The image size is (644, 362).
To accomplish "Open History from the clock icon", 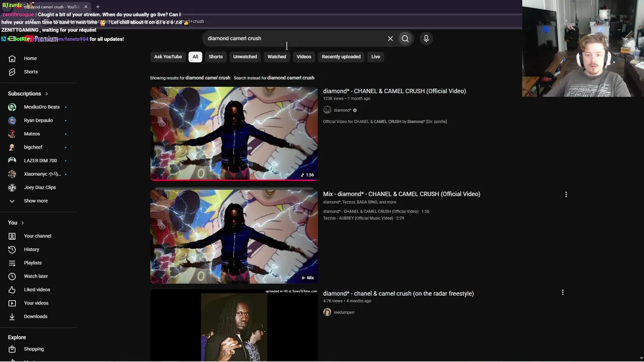I will tap(12, 249).
